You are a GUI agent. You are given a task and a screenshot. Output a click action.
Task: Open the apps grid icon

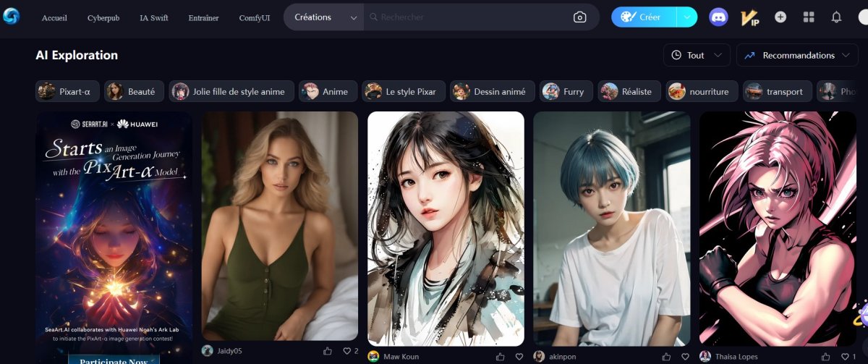[x=809, y=17]
